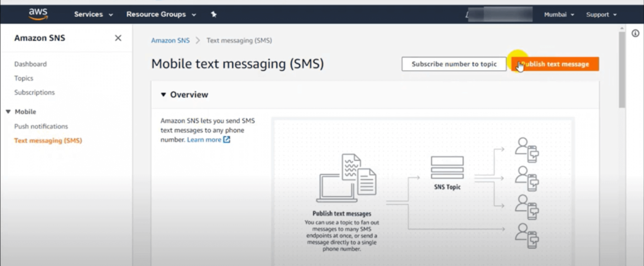This screenshot has height=266, width=644.
Task: Click the Mobile text messaging (SMS) heading
Action: pyautogui.click(x=237, y=64)
